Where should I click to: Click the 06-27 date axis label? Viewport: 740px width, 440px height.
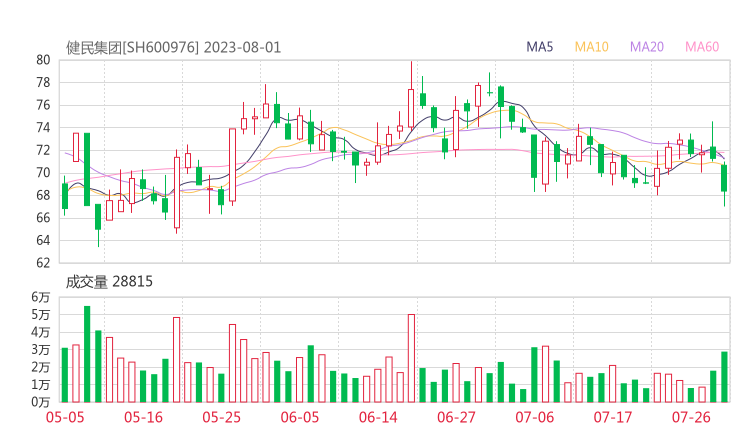click(456, 417)
